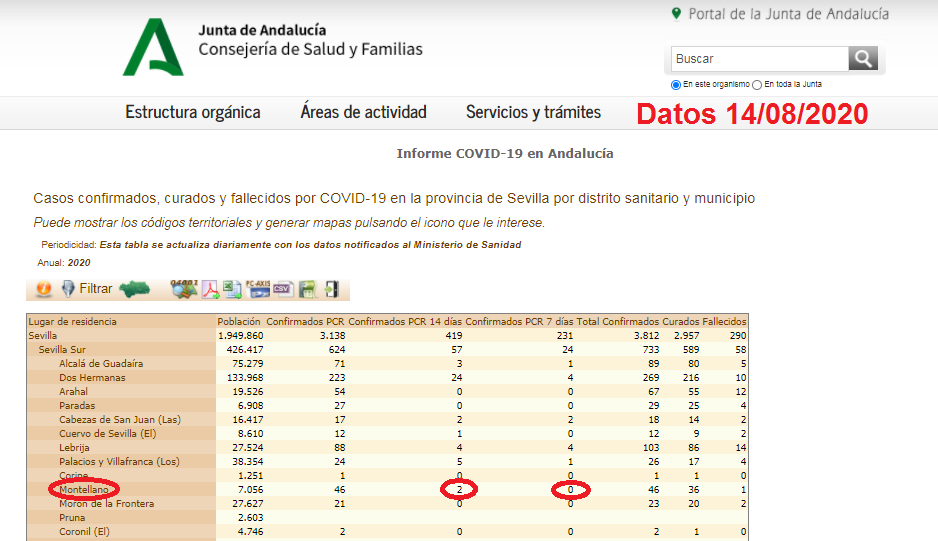
Task: Select 'En este organismo' radio button
Action: click(x=676, y=85)
